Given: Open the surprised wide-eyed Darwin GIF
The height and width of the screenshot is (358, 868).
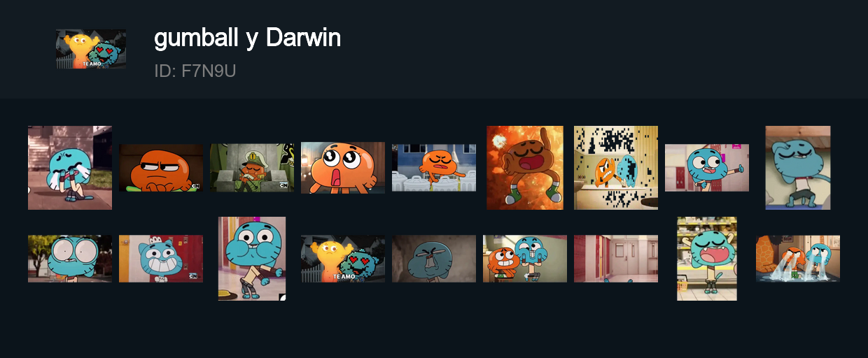Looking at the screenshot, I should point(343,168).
